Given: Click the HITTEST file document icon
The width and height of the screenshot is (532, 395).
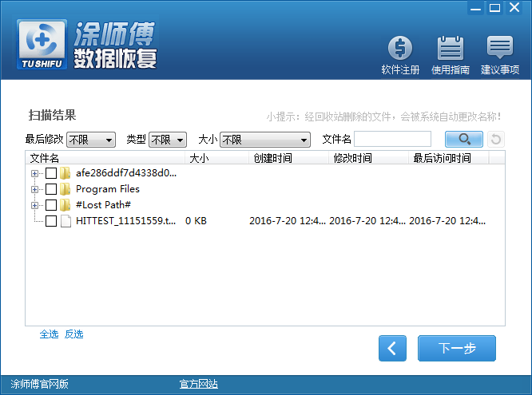Looking at the screenshot, I should pyautogui.click(x=66, y=221).
